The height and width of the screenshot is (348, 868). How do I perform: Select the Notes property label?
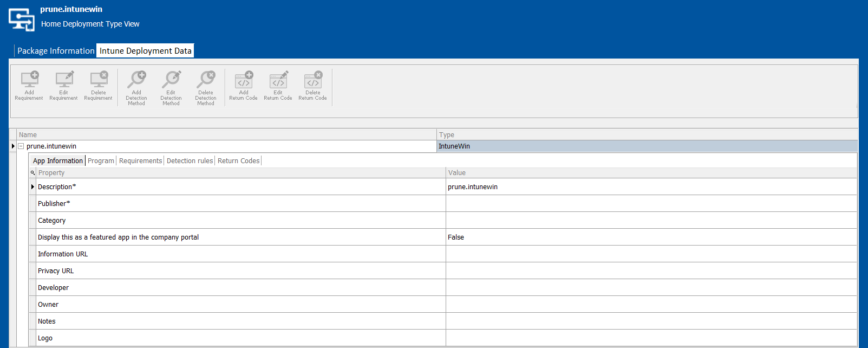47,321
